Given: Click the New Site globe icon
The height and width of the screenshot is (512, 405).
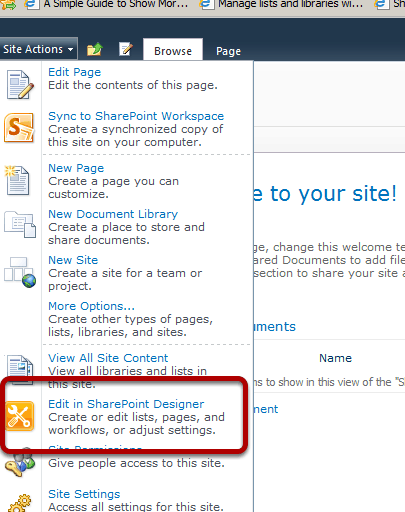Looking at the screenshot, I should (20, 272).
